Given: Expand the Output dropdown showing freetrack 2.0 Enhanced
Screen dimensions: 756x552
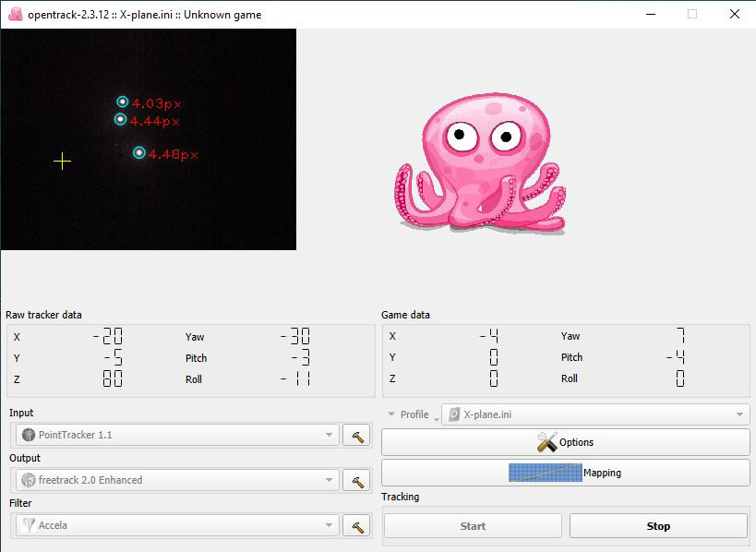Looking at the screenshot, I should [x=176, y=480].
